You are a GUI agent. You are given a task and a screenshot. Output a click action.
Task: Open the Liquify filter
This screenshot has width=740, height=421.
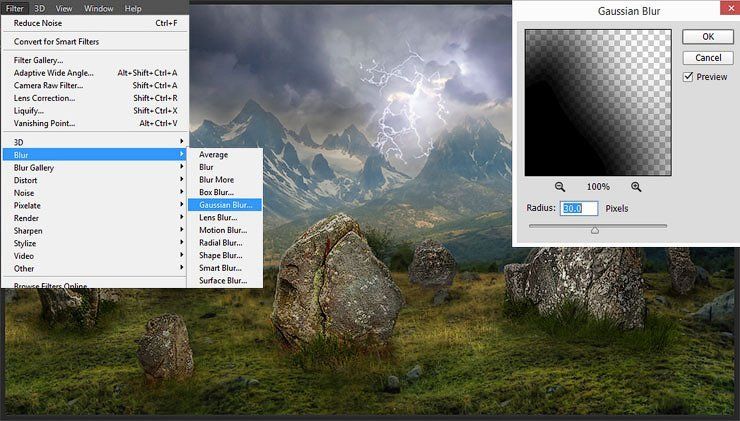[x=95, y=110]
